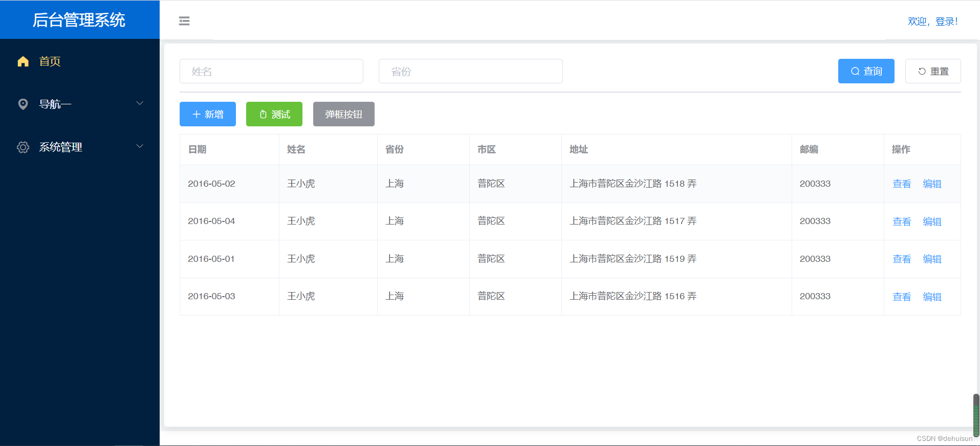Open dialog with 弹框按钮 button
Screen dimensions: 980x446
(x=344, y=114)
